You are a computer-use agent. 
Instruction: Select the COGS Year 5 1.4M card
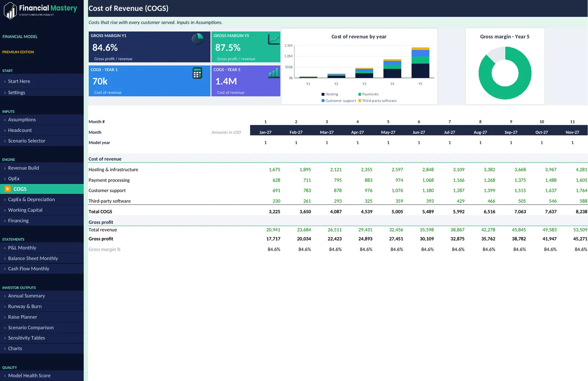246,81
